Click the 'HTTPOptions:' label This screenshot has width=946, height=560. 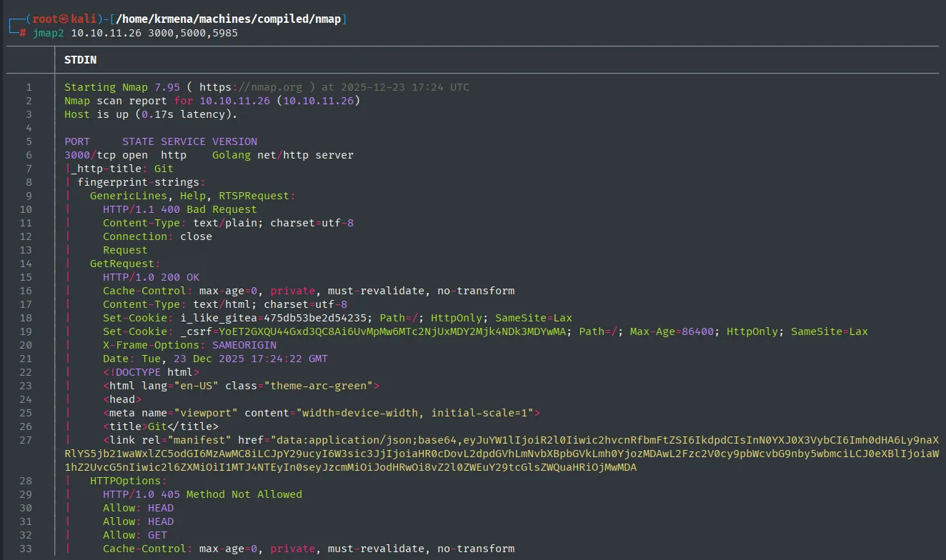pyautogui.click(x=129, y=481)
